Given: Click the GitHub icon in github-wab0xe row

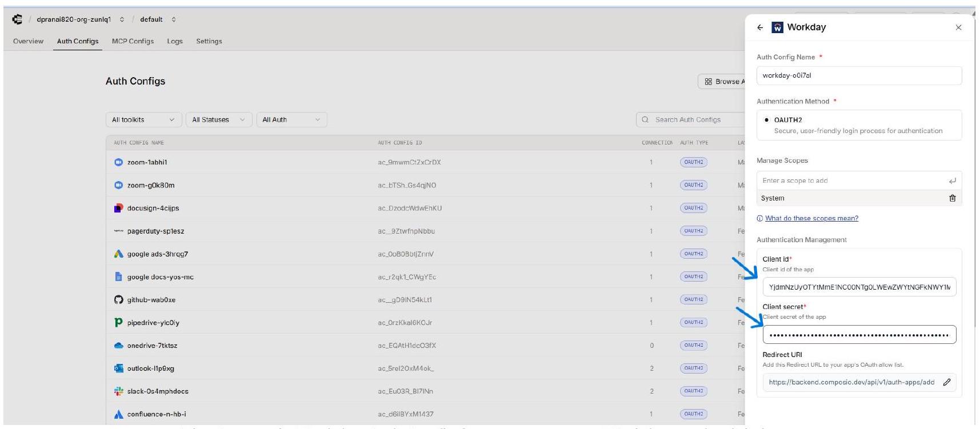Looking at the screenshot, I should 118,299.
